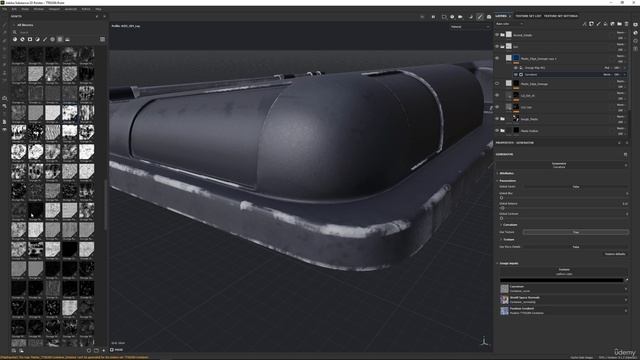Image resolution: width=640 pixels, height=360 pixels.
Task: Add a paint layer with brush icon
Action: coord(598,24)
